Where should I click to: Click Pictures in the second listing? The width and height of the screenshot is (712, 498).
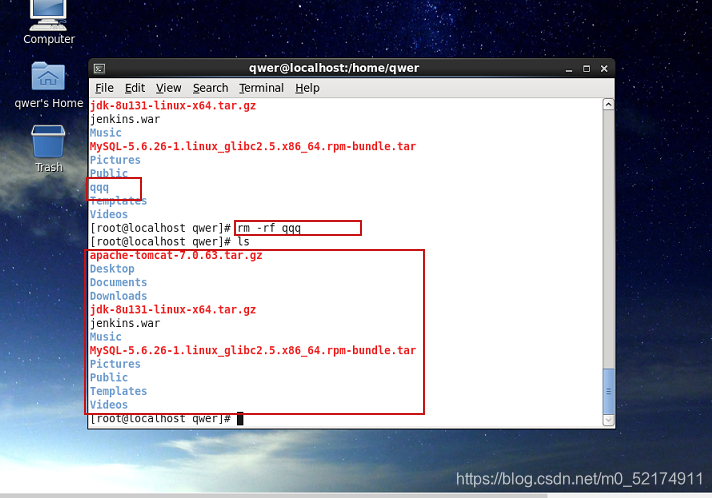115,364
